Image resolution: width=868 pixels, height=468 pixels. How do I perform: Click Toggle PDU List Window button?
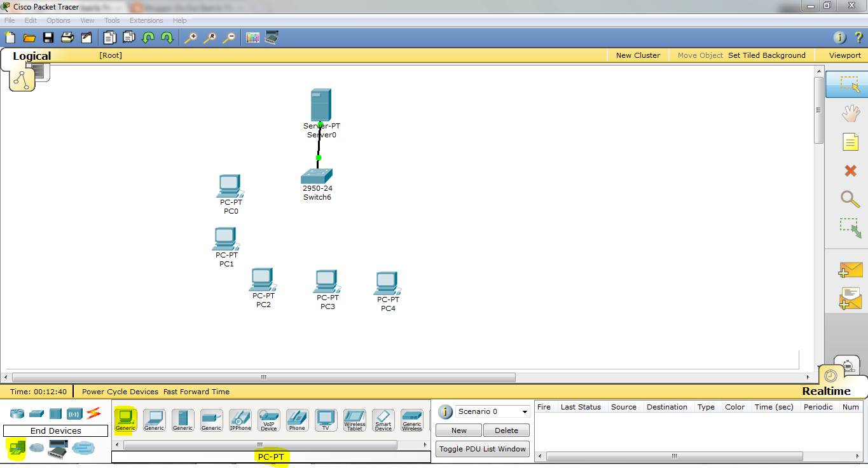pos(483,449)
